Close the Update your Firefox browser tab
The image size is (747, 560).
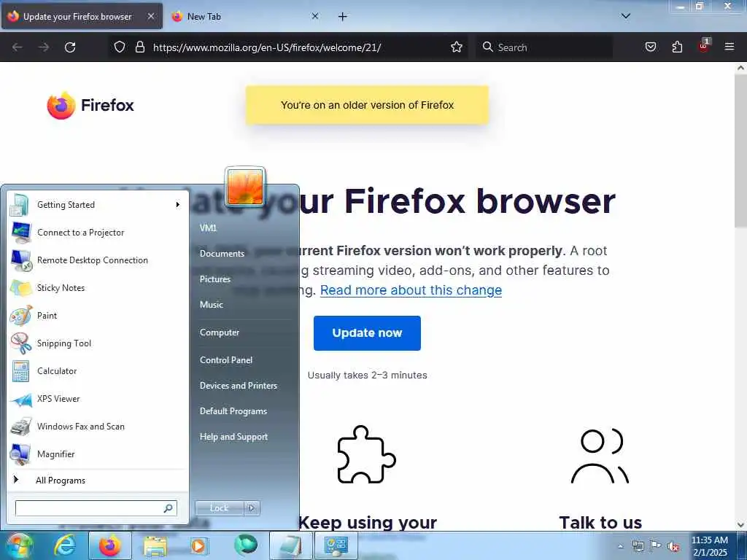pyautogui.click(x=150, y=16)
